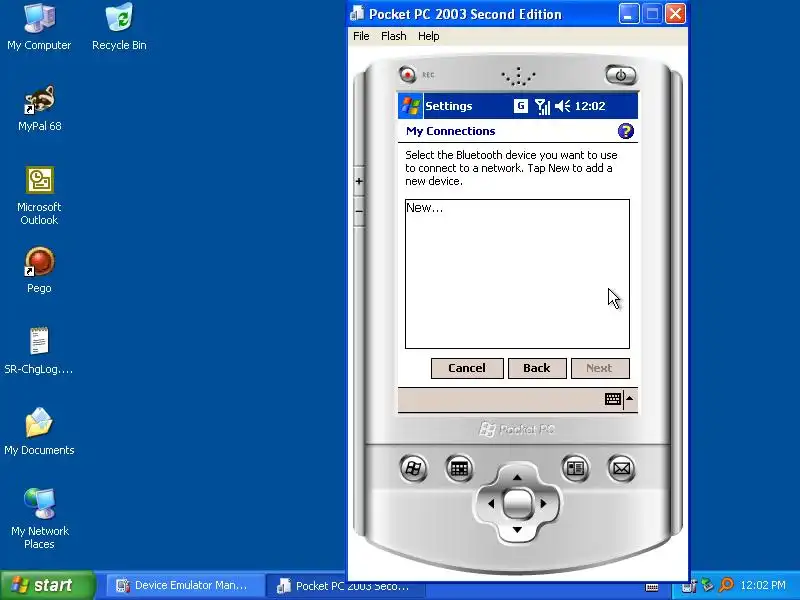
Task: Click the system tray clock 12:02 PM
Action: [763, 585]
